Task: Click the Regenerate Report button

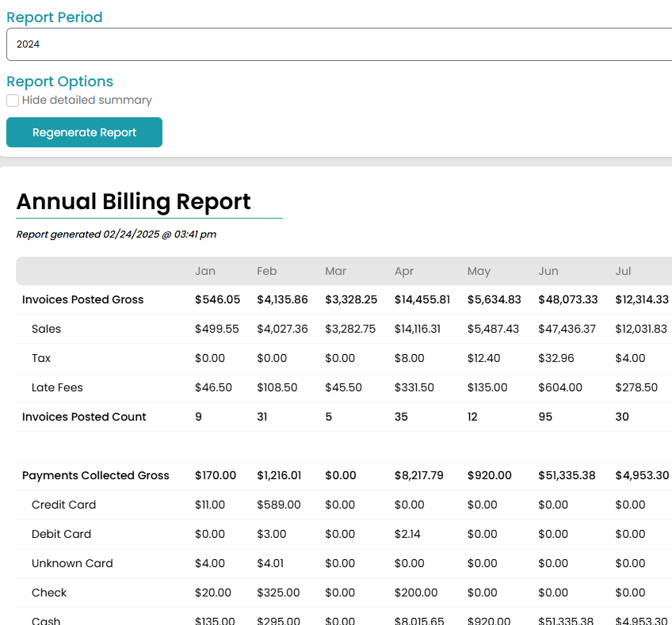Action: [x=84, y=132]
